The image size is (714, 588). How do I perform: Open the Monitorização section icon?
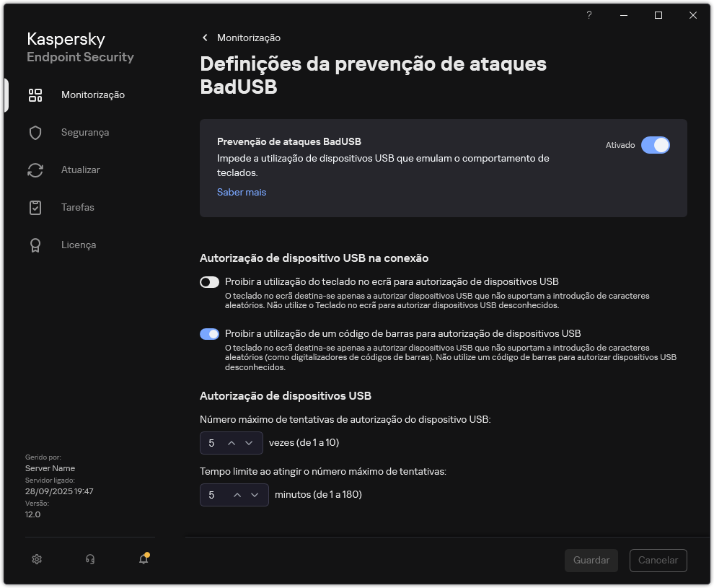[35, 95]
